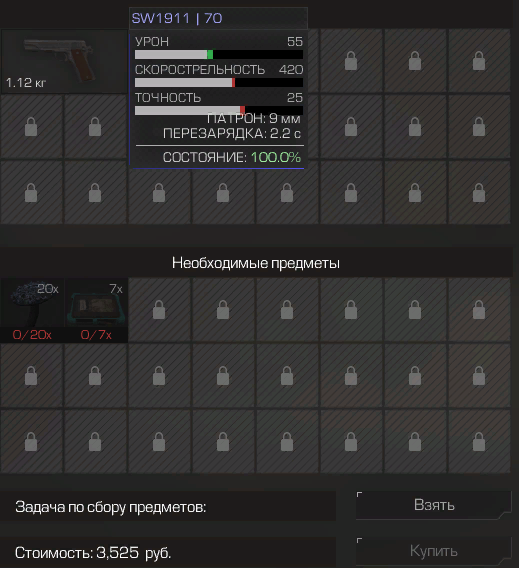Click the УРОН damage bar
The image size is (519, 568).
point(219,55)
